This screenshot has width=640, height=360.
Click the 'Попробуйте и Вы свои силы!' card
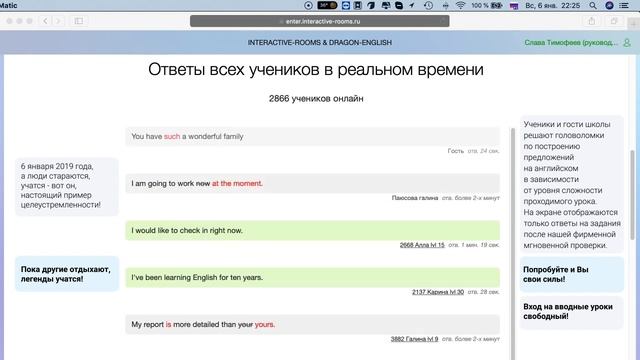tap(571, 274)
